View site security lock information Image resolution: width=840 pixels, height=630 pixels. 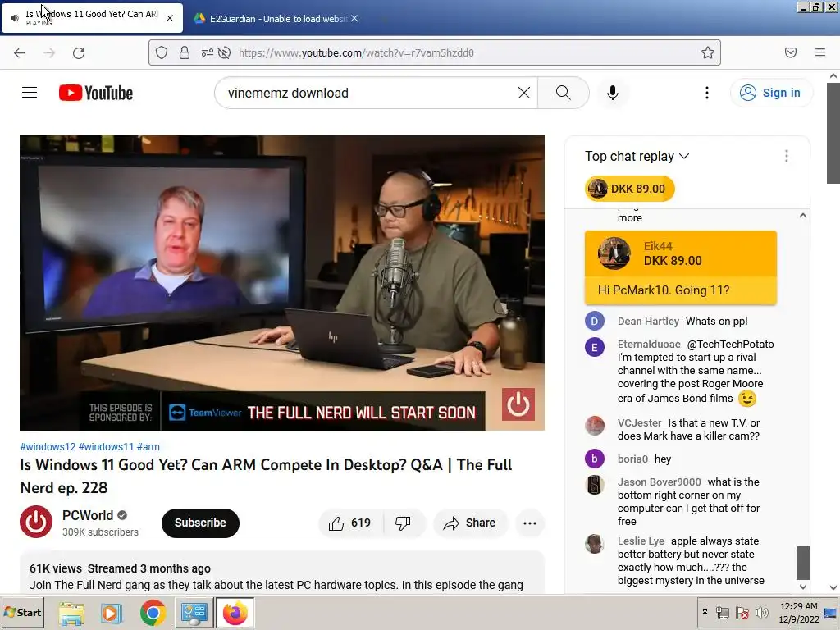pos(185,52)
